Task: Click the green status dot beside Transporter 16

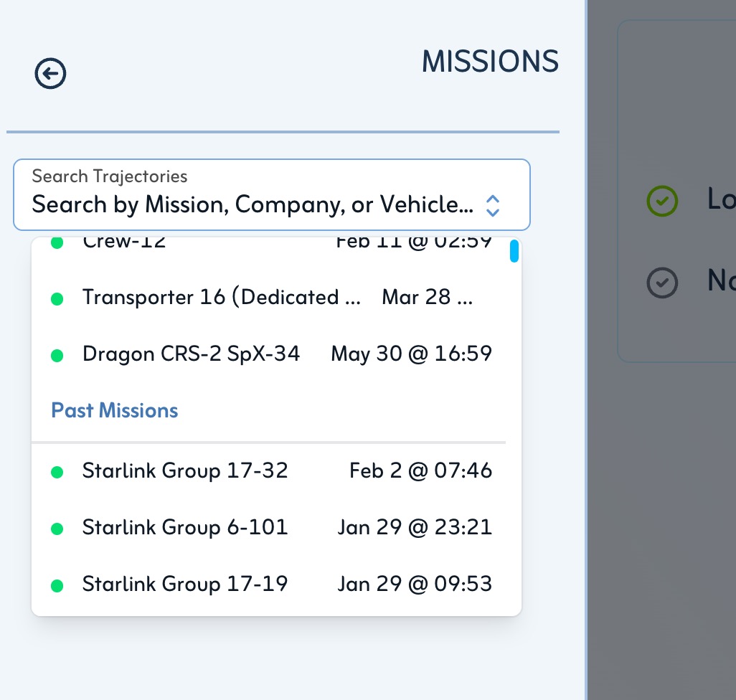Action: 57,298
